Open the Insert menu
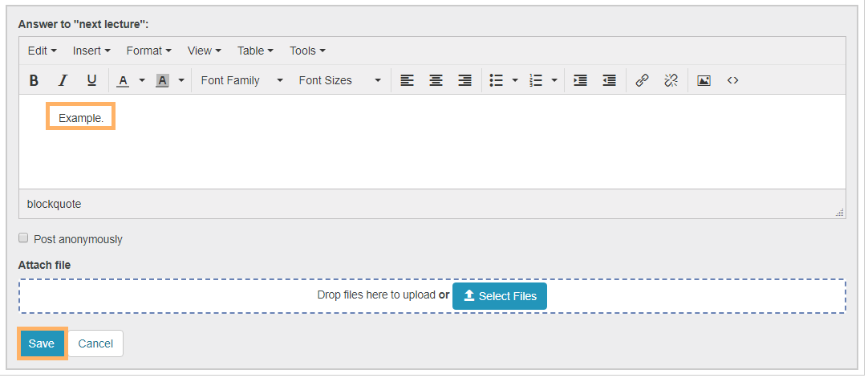Image resolution: width=868 pixels, height=382 pixels. pos(91,51)
